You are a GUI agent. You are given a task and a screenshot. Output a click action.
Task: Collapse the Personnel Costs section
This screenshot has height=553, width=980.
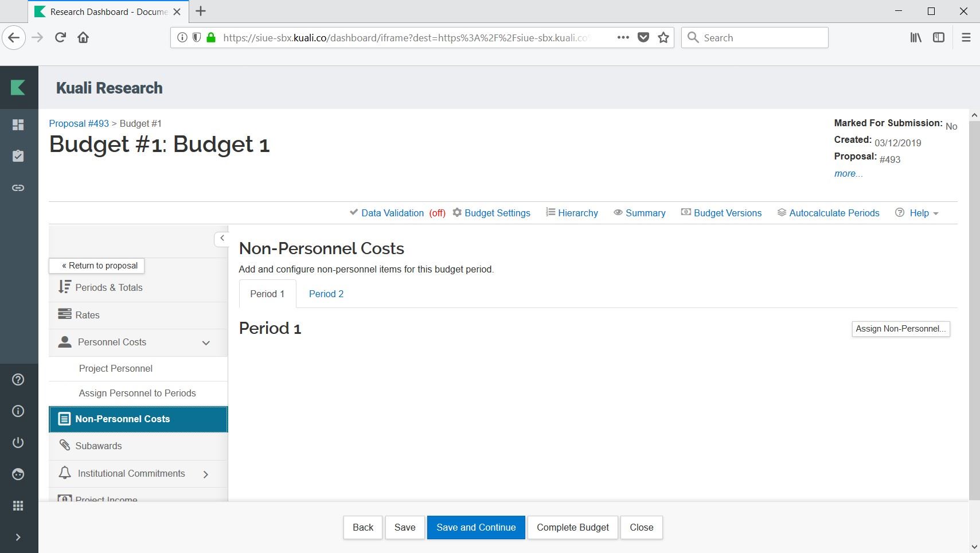click(x=206, y=343)
